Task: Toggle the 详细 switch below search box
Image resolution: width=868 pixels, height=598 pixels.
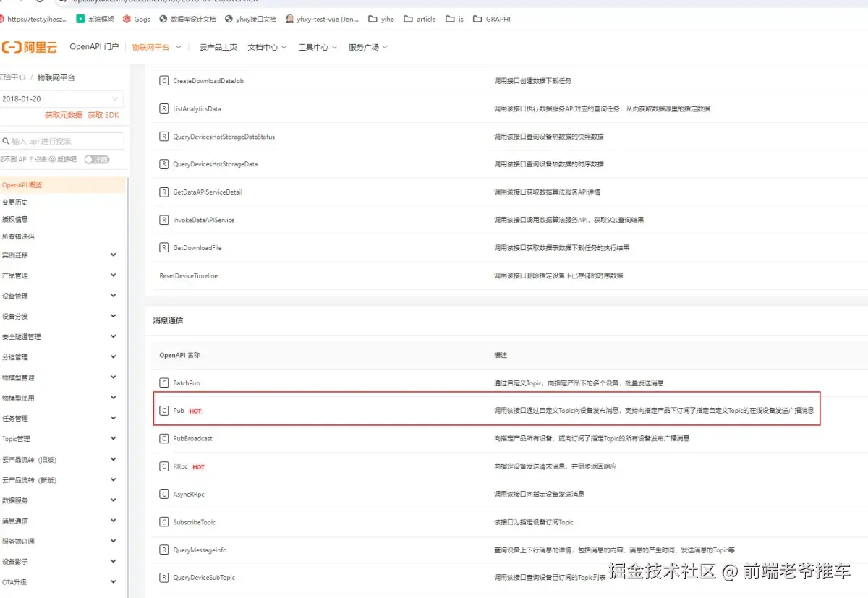Action: click(x=96, y=159)
